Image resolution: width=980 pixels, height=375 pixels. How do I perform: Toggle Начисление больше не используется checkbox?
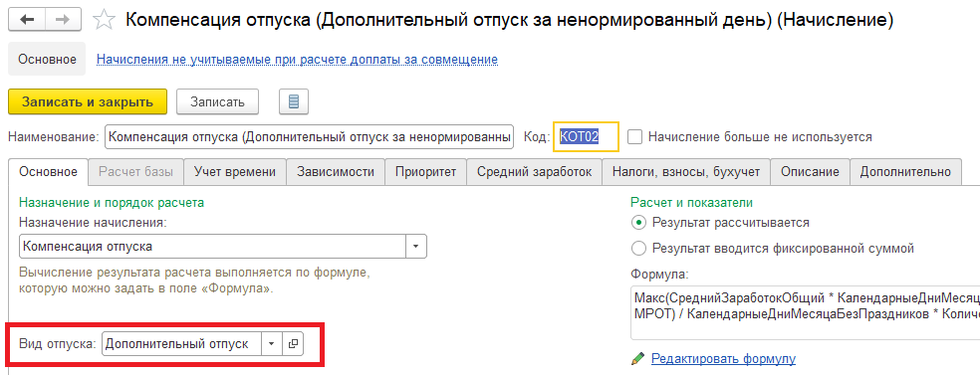pos(634,136)
